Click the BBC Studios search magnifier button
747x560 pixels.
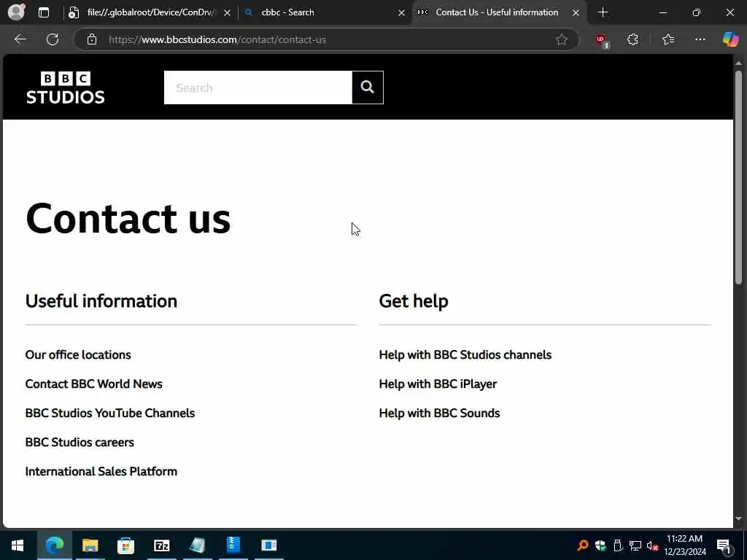pyautogui.click(x=368, y=87)
